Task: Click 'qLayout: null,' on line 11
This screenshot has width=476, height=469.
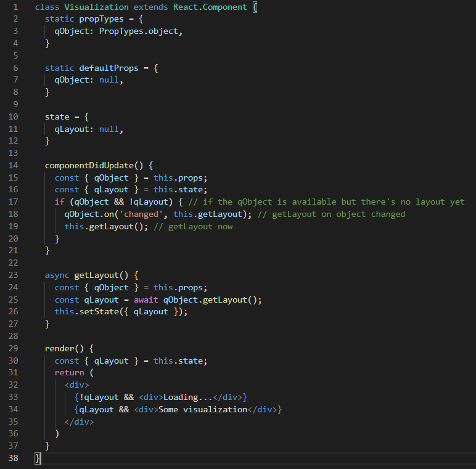Action: point(89,129)
